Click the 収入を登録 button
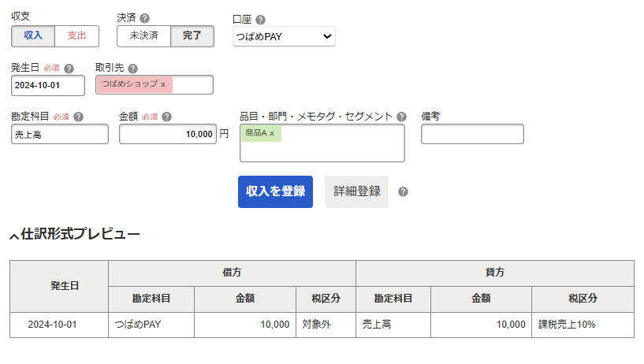Screen dimensions: 644x364 [x=275, y=191]
